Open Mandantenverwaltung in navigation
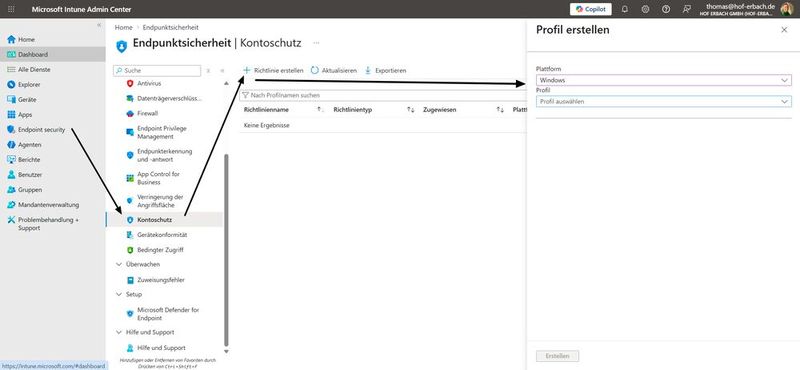This screenshot has height=370, width=800. point(48,205)
